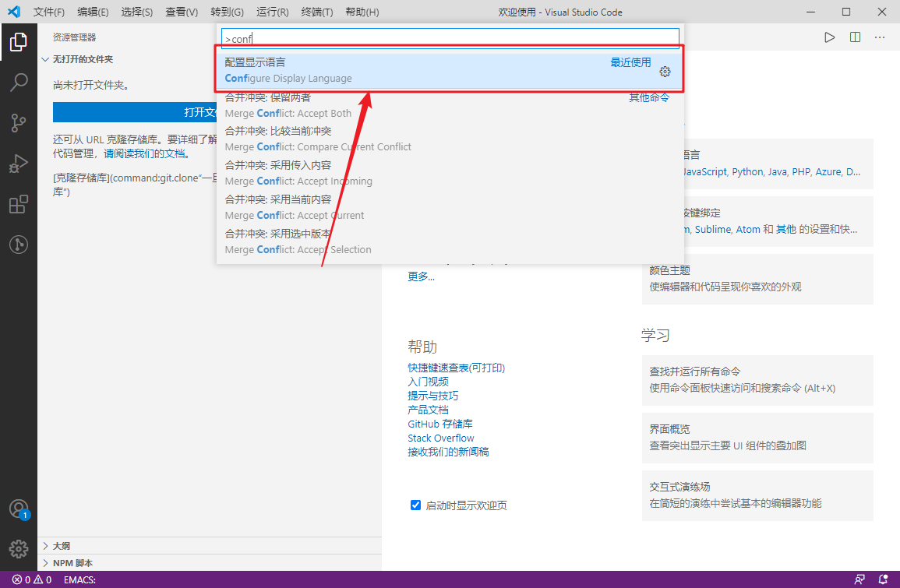Image resolution: width=900 pixels, height=588 pixels.
Task: Click the Sublime keybinding link
Action: (713, 229)
